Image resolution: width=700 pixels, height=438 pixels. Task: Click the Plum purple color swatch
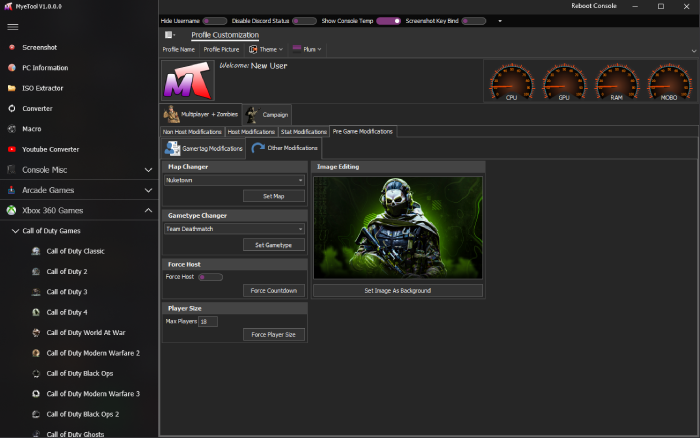click(x=296, y=49)
